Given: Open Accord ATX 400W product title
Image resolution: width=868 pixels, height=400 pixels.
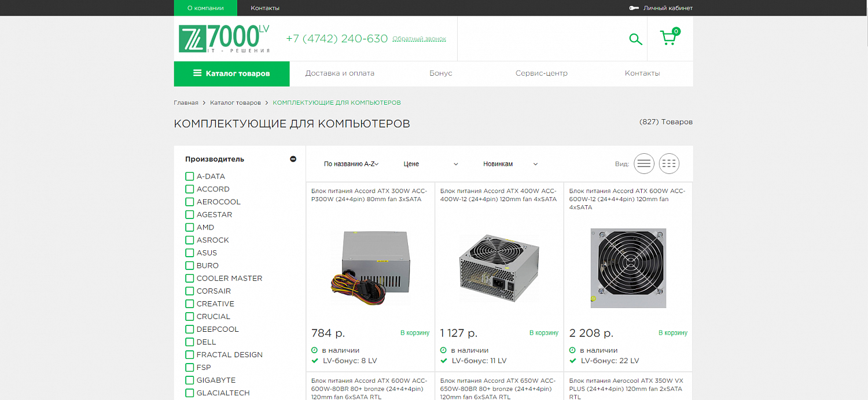Looking at the screenshot, I should pyautogui.click(x=498, y=195).
